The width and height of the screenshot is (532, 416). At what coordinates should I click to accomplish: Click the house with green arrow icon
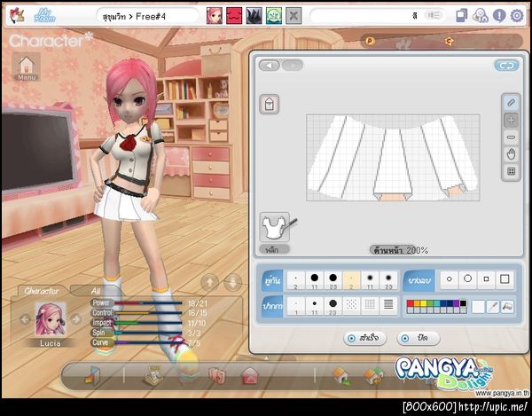click(x=341, y=376)
